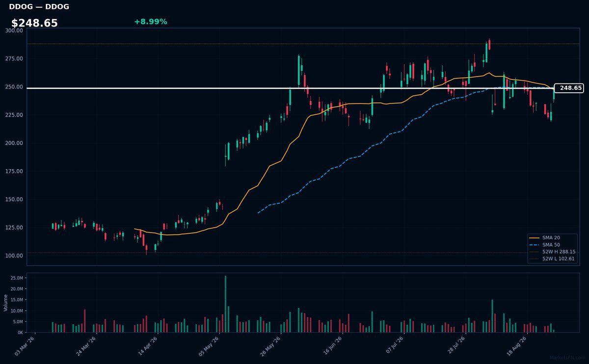Click the 150.00 price axis label
Image resolution: width=589 pixels, height=364 pixels.
click(x=14, y=200)
